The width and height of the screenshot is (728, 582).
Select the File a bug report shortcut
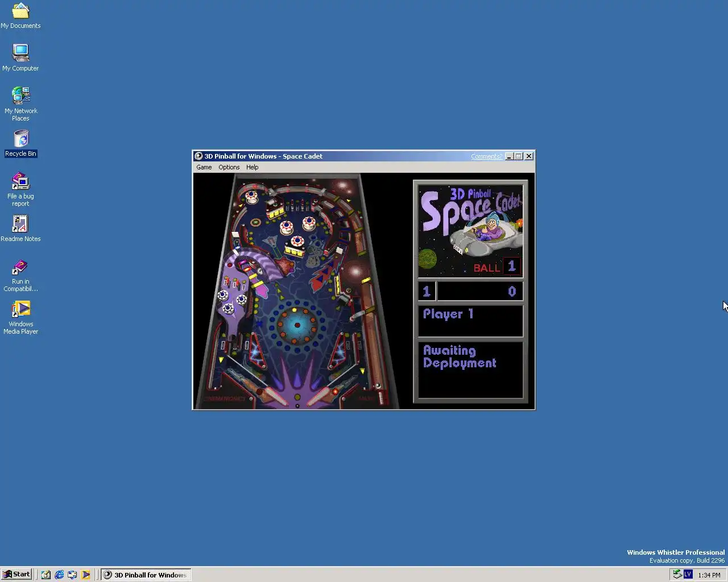click(x=20, y=190)
